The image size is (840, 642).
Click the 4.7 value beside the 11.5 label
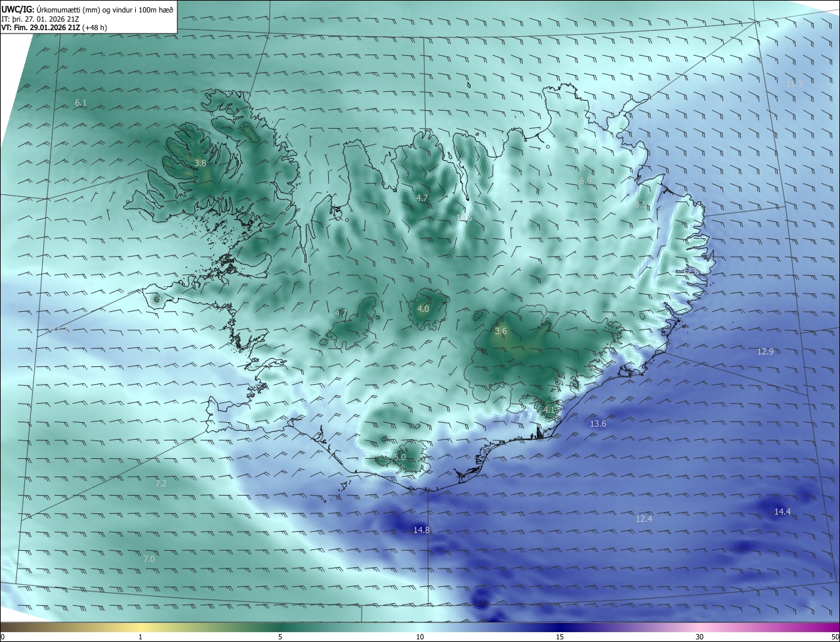tap(423, 198)
